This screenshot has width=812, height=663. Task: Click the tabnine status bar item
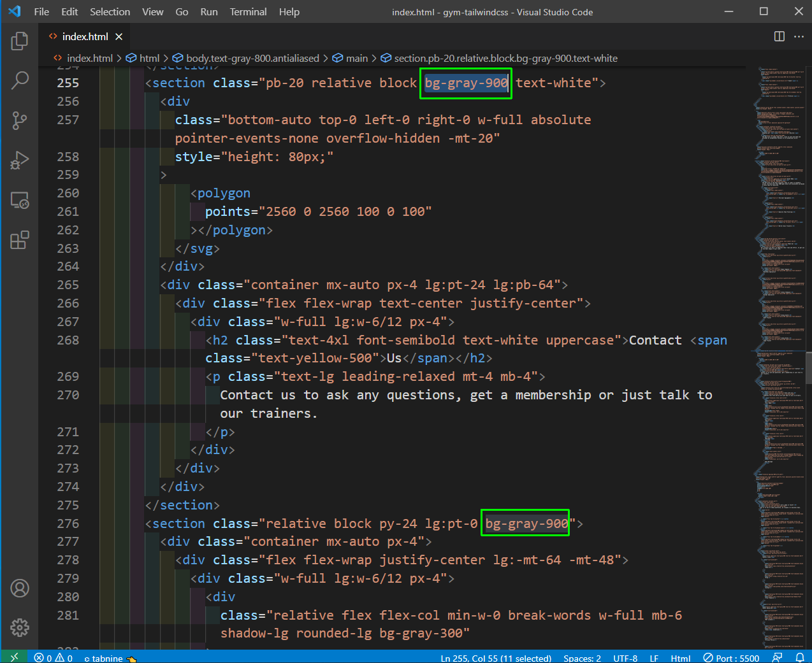click(x=110, y=658)
